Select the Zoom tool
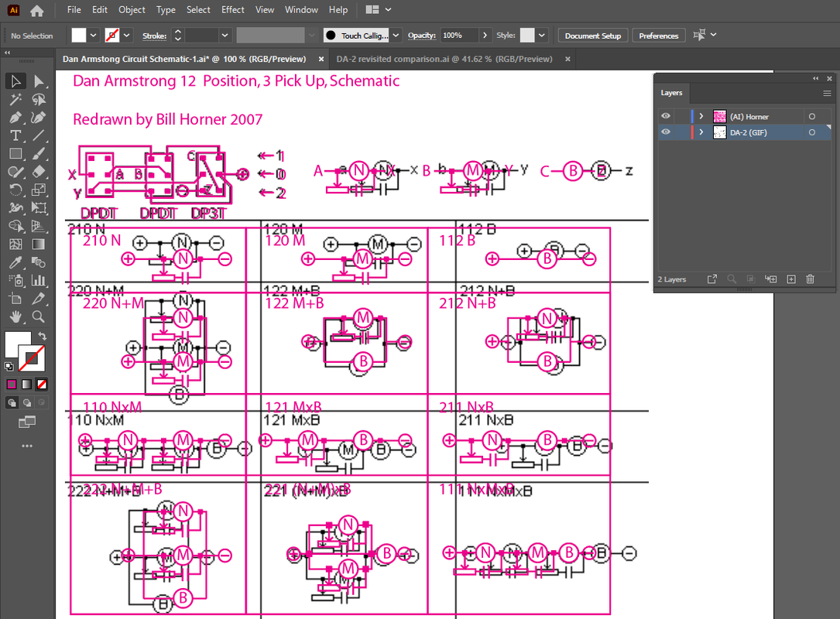This screenshot has width=840, height=619. pos(39,317)
